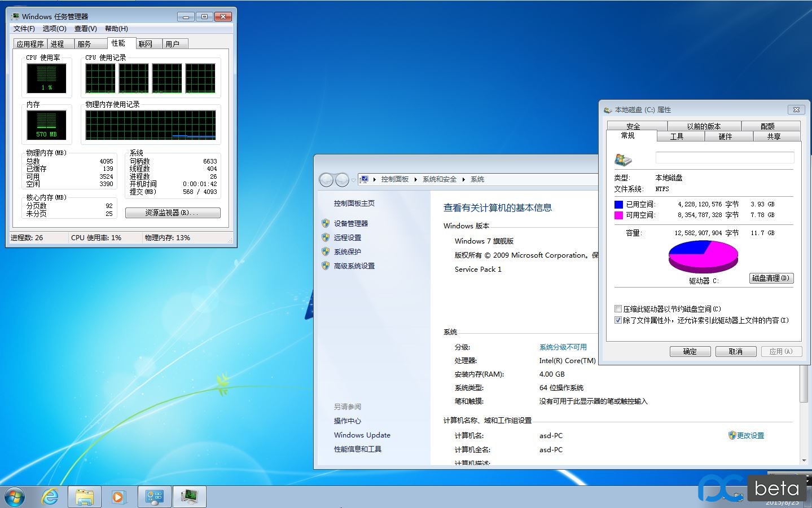This screenshot has width=812, height=508.
Task: Launch Internet Explorer from the taskbar
Action: 50,496
